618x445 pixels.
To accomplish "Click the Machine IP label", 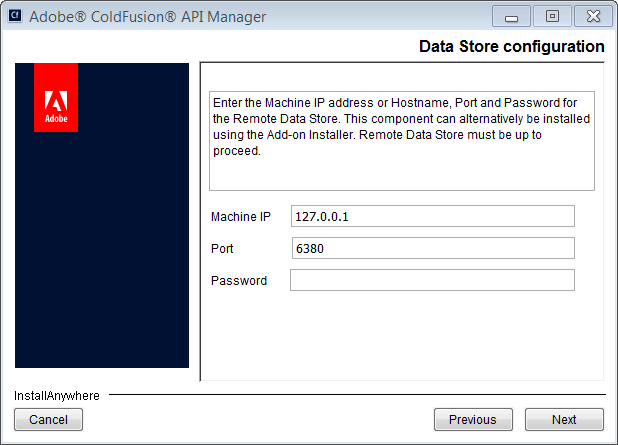I will (241, 217).
